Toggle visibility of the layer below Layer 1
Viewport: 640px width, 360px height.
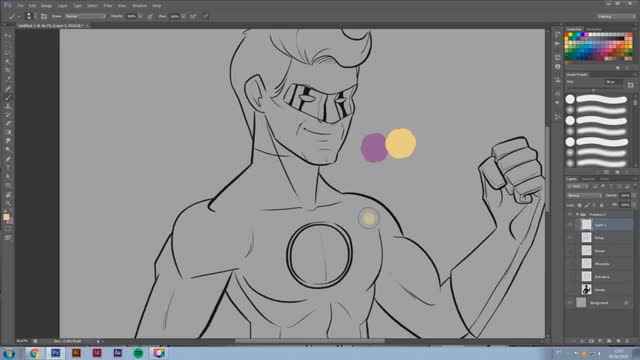click(x=570, y=238)
